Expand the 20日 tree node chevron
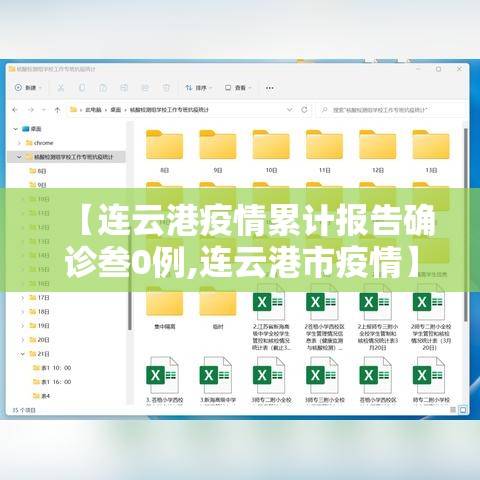480x480 pixels. [x=22, y=340]
